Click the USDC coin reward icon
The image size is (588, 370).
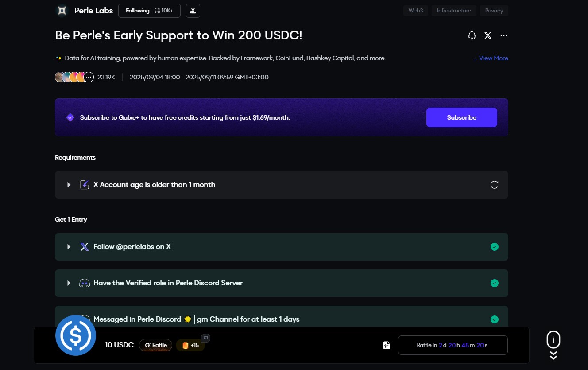pos(76,335)
